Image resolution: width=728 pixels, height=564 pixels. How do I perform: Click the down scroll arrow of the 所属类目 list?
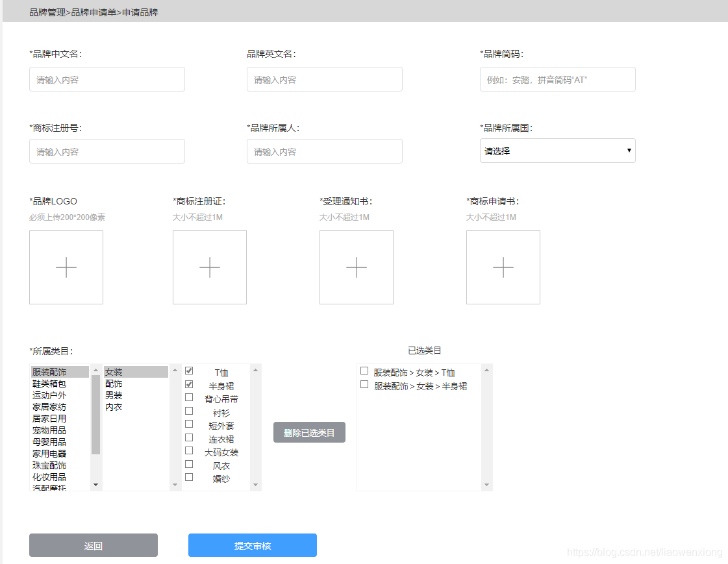(95, 485)
